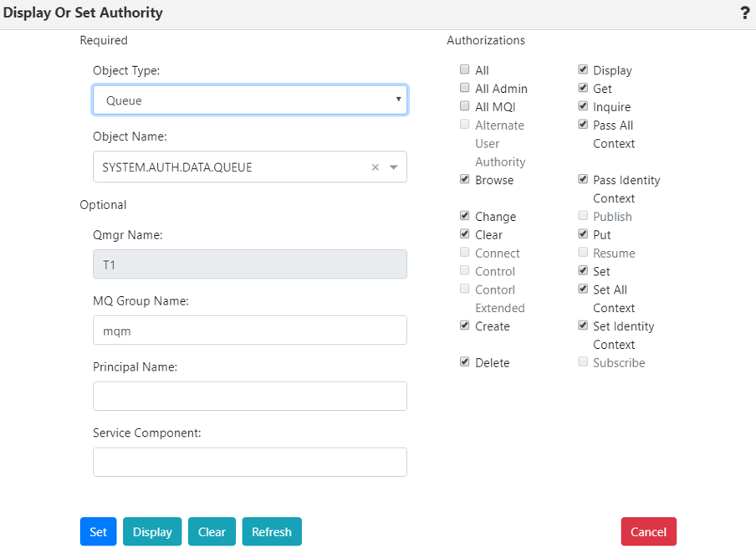
Task: Click the Service Component input field
Action: 250,462
